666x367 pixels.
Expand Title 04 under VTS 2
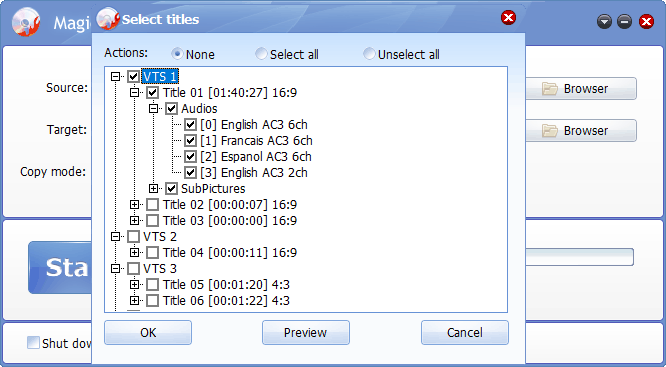[134, 253]
